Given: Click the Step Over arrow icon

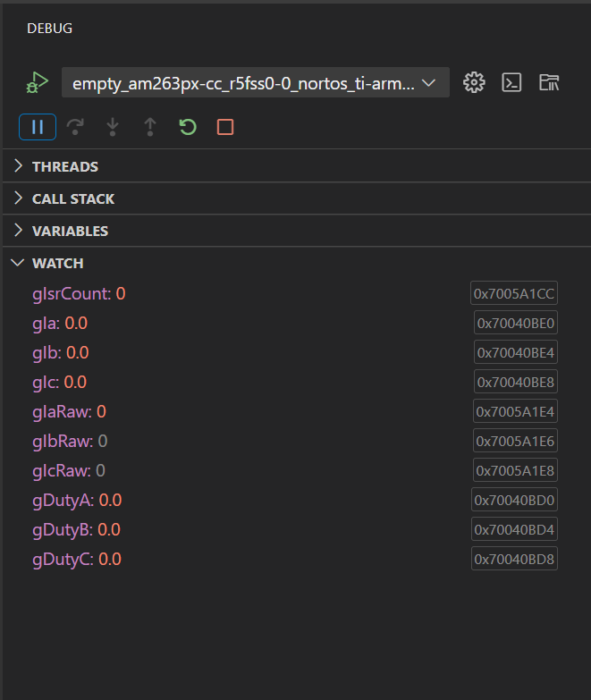Looking at the screenshot, I should tap(75, 127).
